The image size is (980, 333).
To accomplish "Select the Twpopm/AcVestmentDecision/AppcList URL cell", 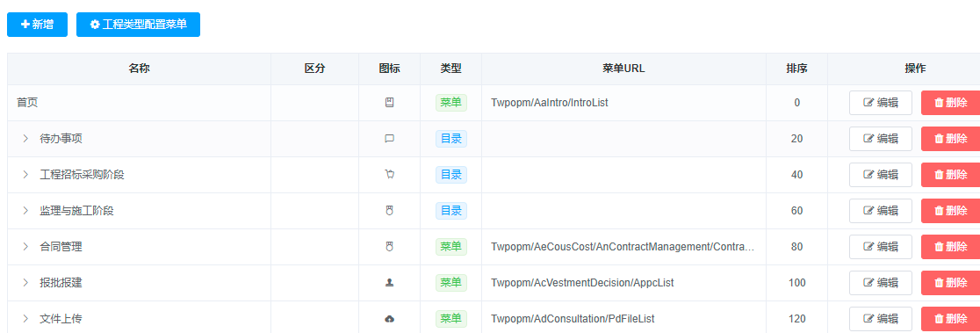I will click(x=623, y=283).
